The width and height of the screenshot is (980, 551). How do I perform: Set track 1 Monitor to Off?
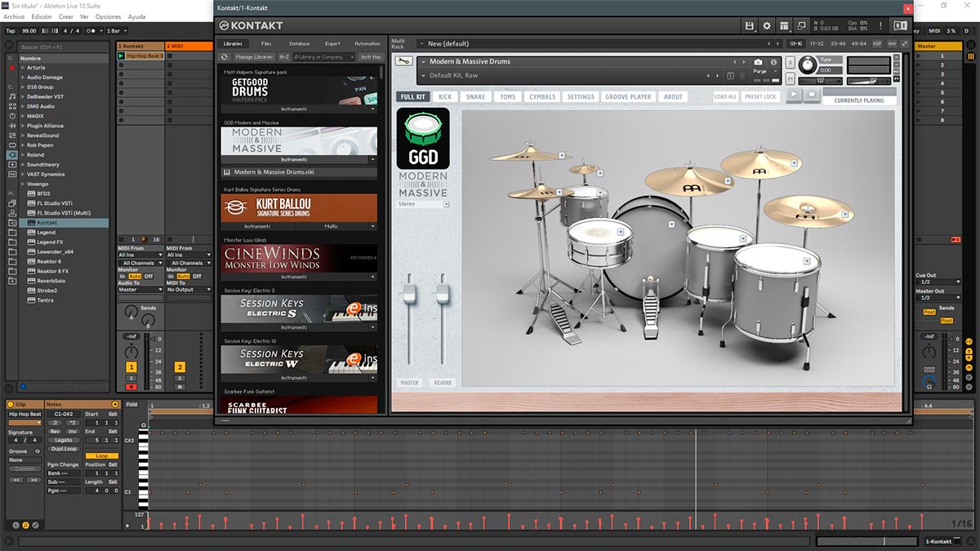pos(149,276)
